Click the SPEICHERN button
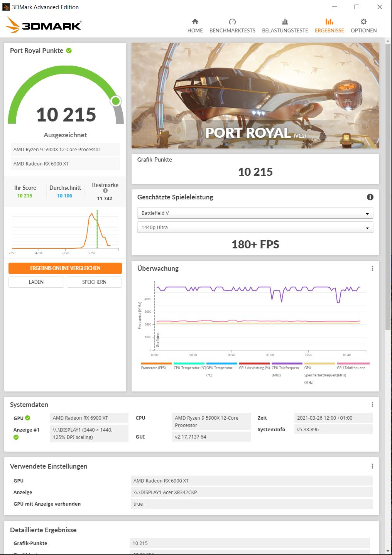 [94, 282]
